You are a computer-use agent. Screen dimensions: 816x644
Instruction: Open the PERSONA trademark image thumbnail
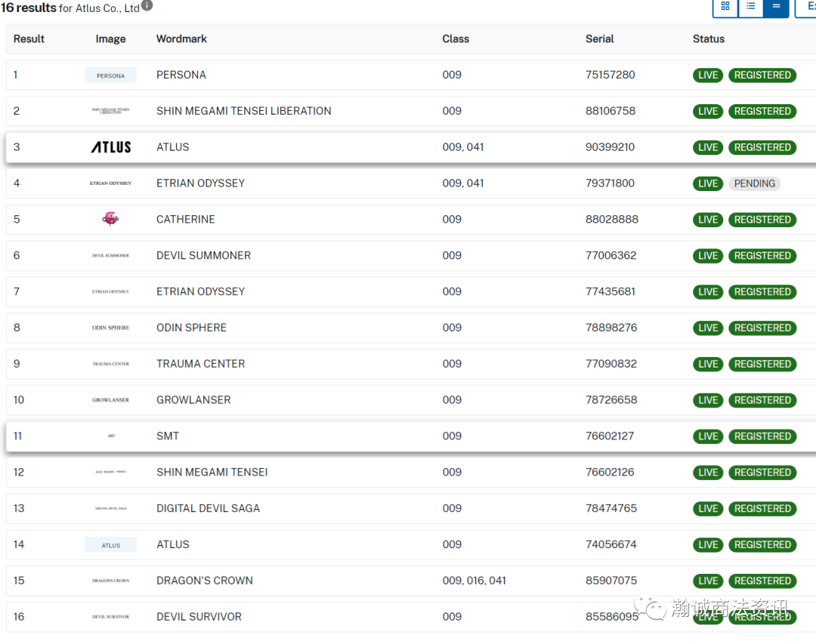click(x=111, y=75)
